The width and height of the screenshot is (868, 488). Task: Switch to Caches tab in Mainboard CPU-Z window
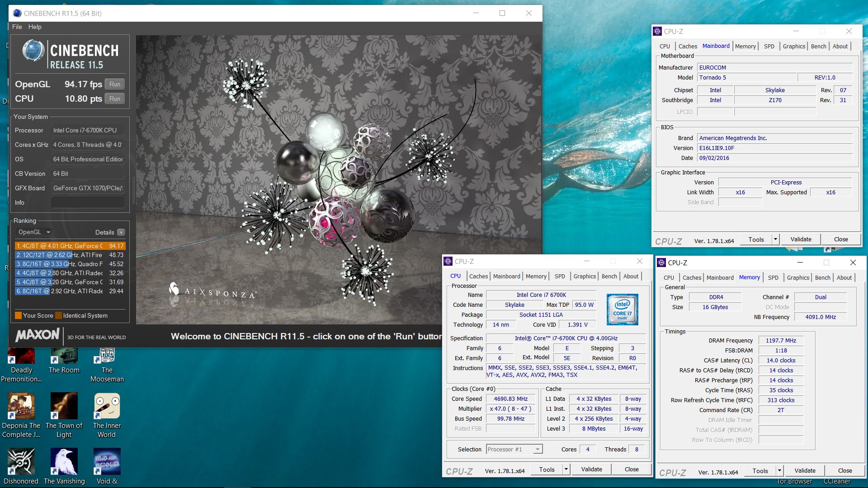tap(688, 46)
